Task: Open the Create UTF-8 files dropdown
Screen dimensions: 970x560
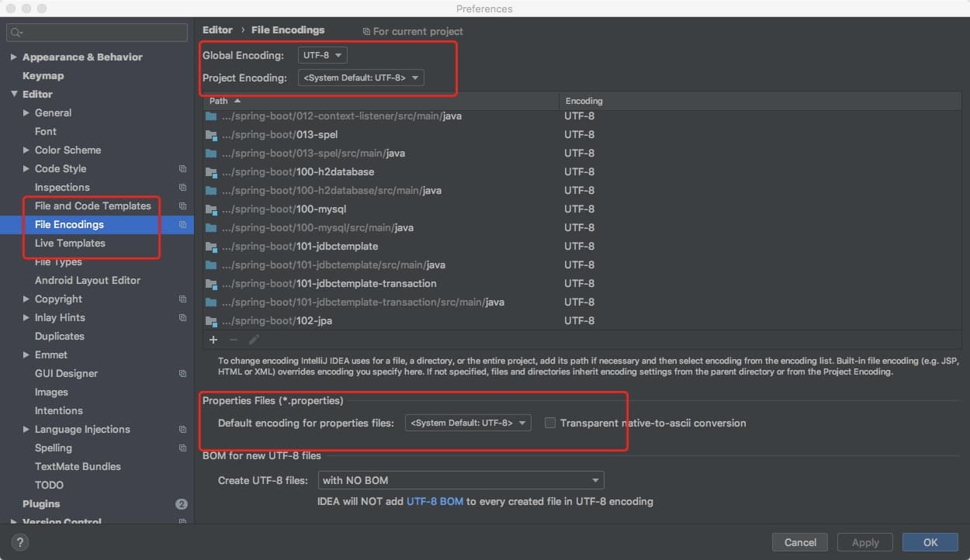Action: point(461,481)
